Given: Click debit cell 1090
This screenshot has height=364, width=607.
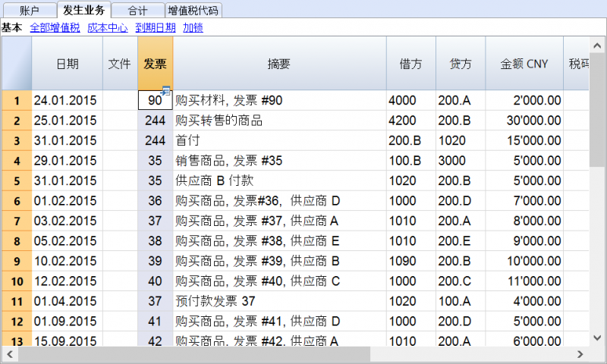Looking at the screenshot, I should [x=411, y=261].
